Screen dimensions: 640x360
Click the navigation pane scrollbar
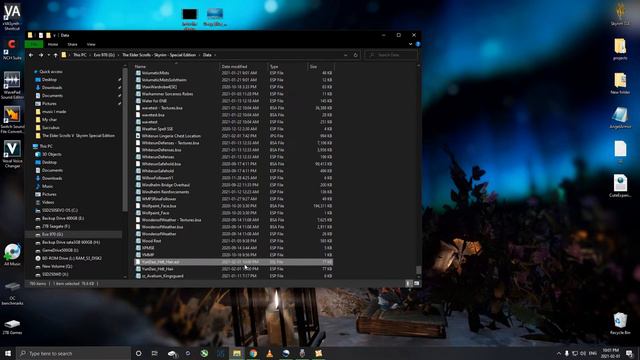pos(125,139)
